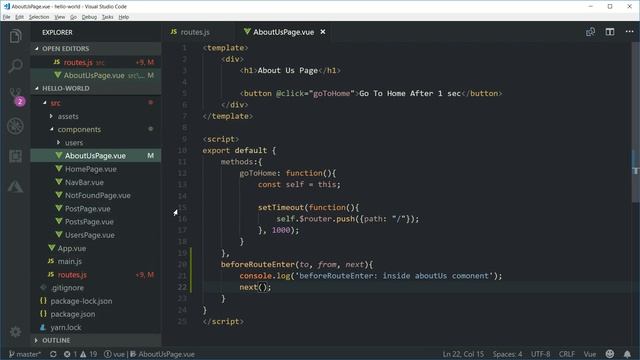Open App.vue file
640x360 pixels.
tap(97, 248)
